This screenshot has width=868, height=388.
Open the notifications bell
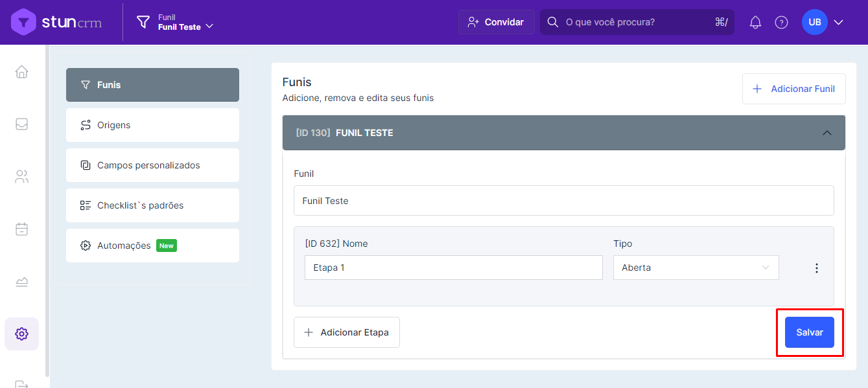tap(755, 23)
